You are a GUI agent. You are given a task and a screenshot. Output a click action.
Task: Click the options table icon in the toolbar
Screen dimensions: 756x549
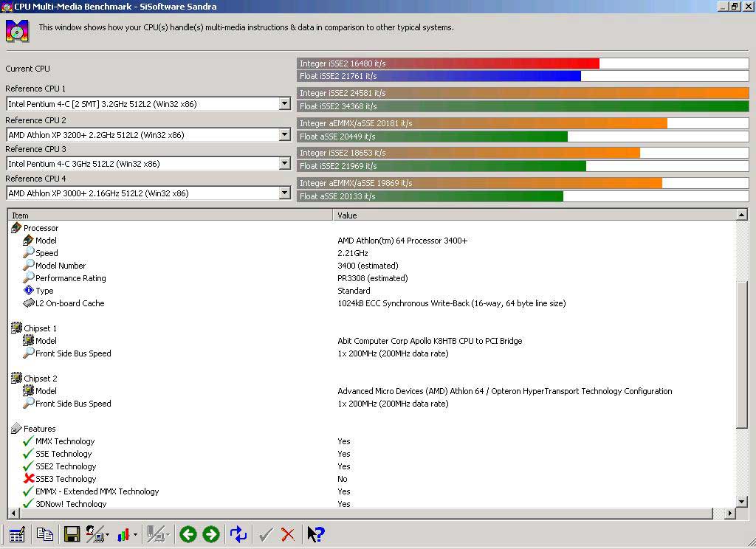pyautogui.click(x=17, y=534)
